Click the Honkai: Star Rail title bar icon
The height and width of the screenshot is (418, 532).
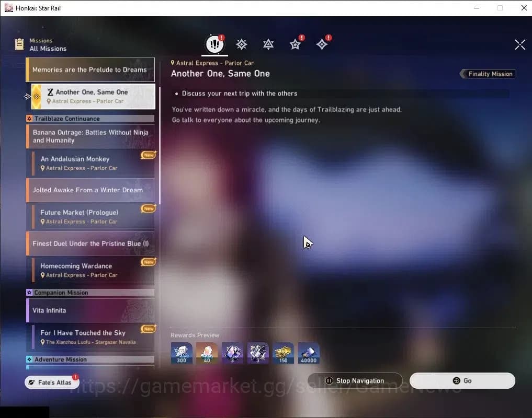tap(9, 8)
